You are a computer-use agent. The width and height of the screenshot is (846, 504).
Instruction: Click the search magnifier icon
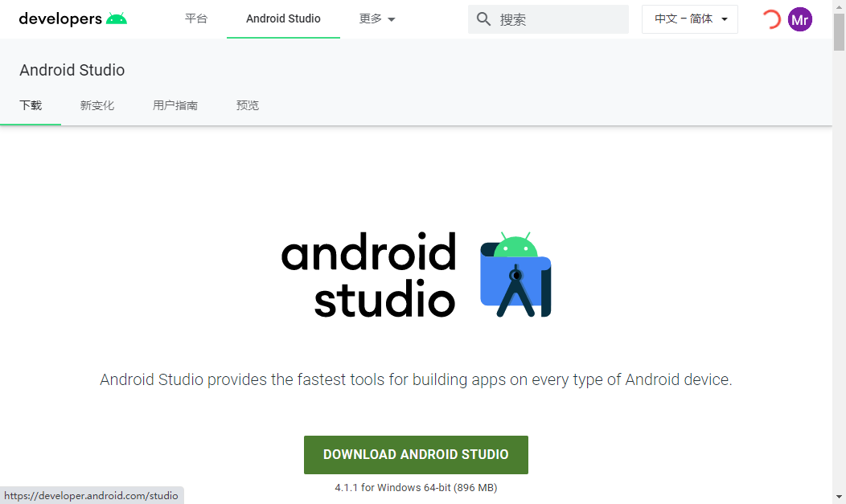(x=483, y=19)
